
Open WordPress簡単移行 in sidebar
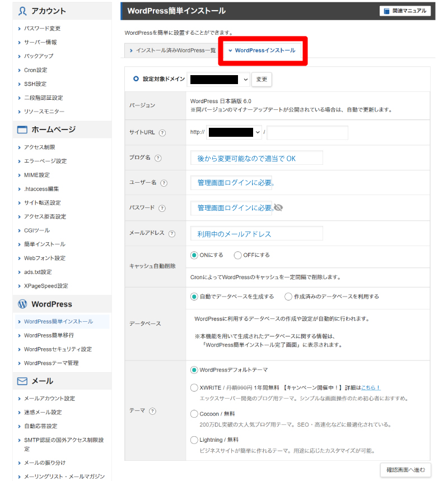[49, 335]
